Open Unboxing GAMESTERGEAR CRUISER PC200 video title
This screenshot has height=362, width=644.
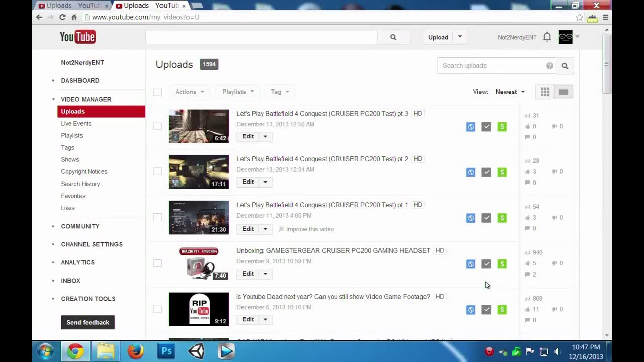click(x=333, y=251)
